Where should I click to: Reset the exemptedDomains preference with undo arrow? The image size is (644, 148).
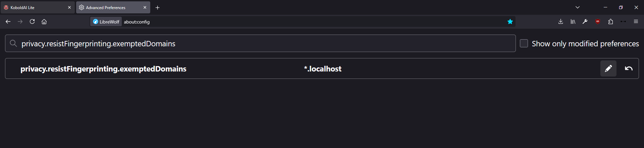click(x=629, y=68)
